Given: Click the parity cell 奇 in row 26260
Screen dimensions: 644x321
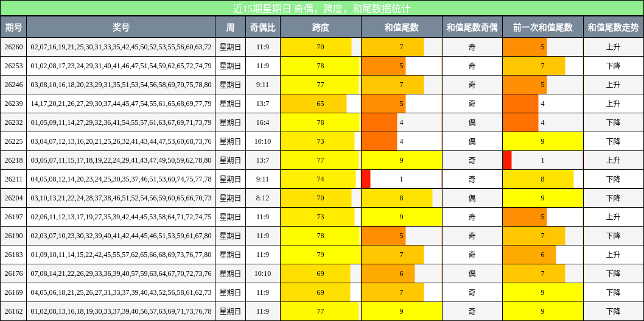Looking at the screenshot, I should tap(472, 47).
